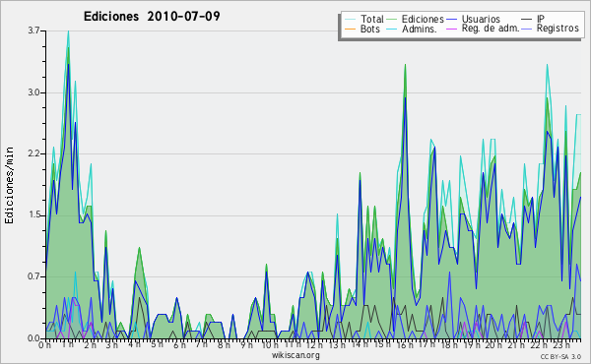Click the '20 h' x-axis tick label
591x364 pixels.
pos(492,345)
